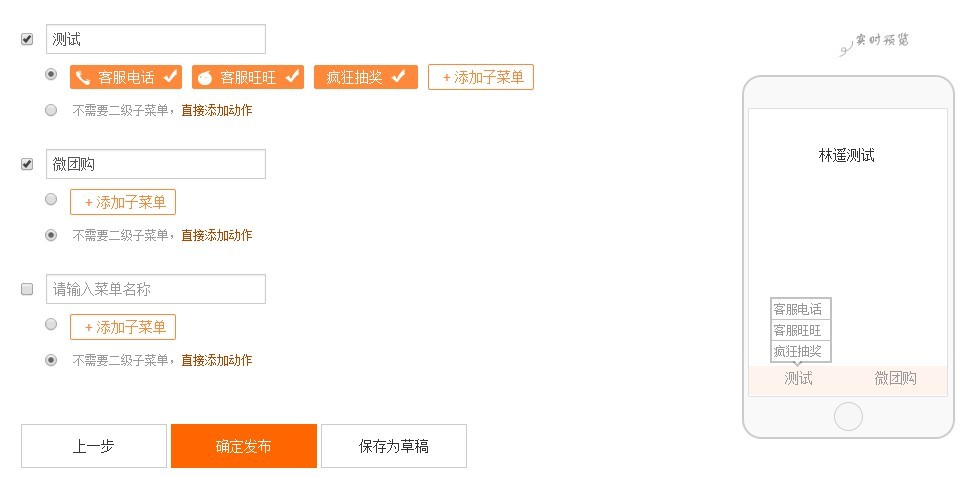Select 测试 tab in phone preview
Viewport: 973px width, 477px height.
[798, 378]
